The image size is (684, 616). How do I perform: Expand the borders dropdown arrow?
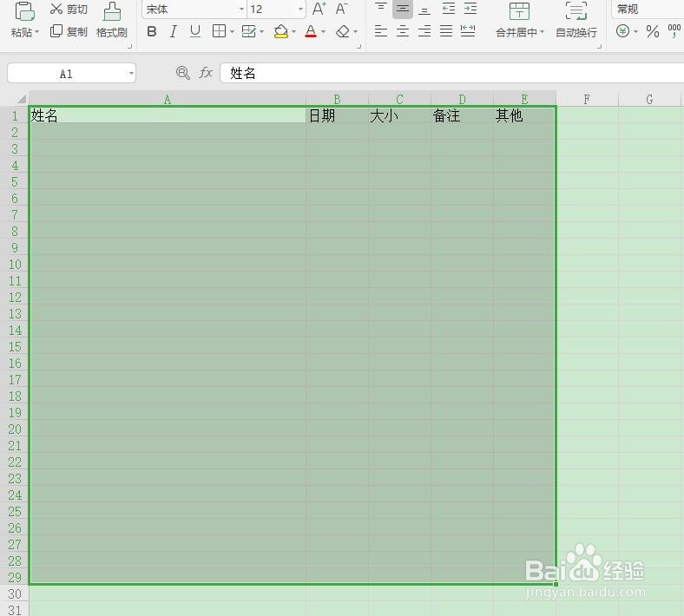click(x=232, y=32)
